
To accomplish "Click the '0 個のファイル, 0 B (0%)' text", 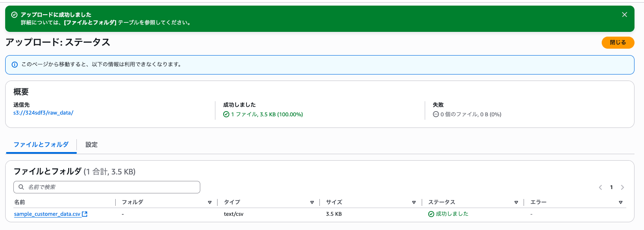I will pos(471,115).
